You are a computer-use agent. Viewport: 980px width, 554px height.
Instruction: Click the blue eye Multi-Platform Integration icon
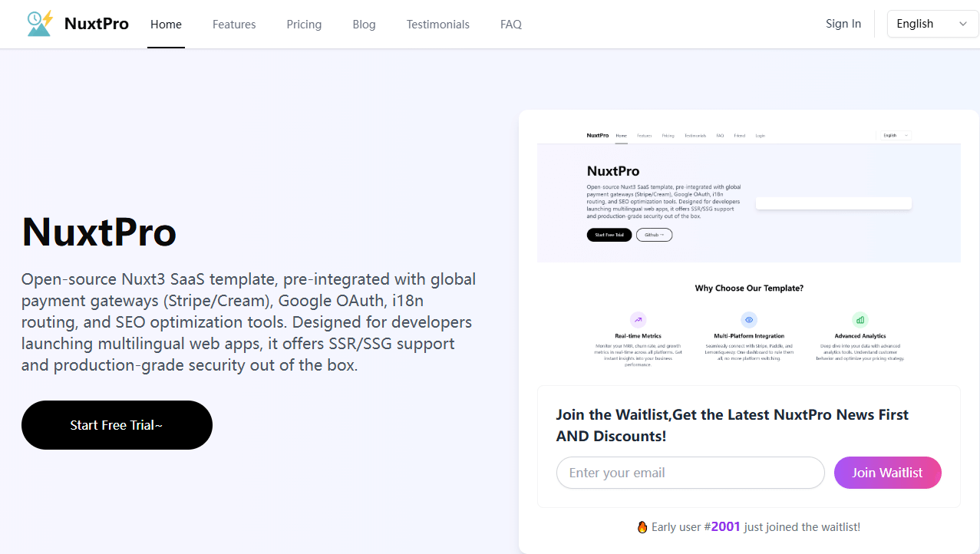[x=749, y=320]
